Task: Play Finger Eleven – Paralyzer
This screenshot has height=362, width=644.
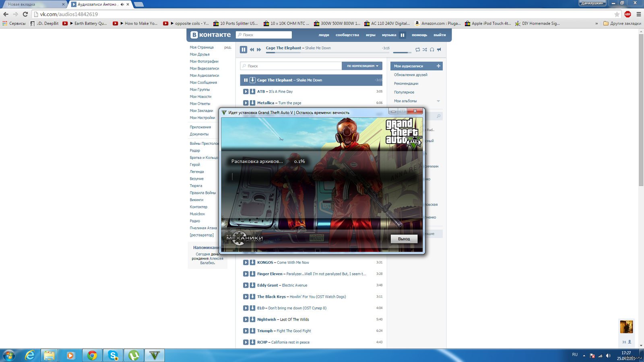Action: tap(246, 274)
